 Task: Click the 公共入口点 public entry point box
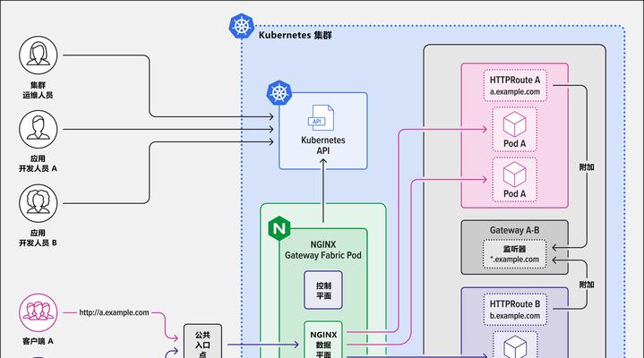point(202,341)
